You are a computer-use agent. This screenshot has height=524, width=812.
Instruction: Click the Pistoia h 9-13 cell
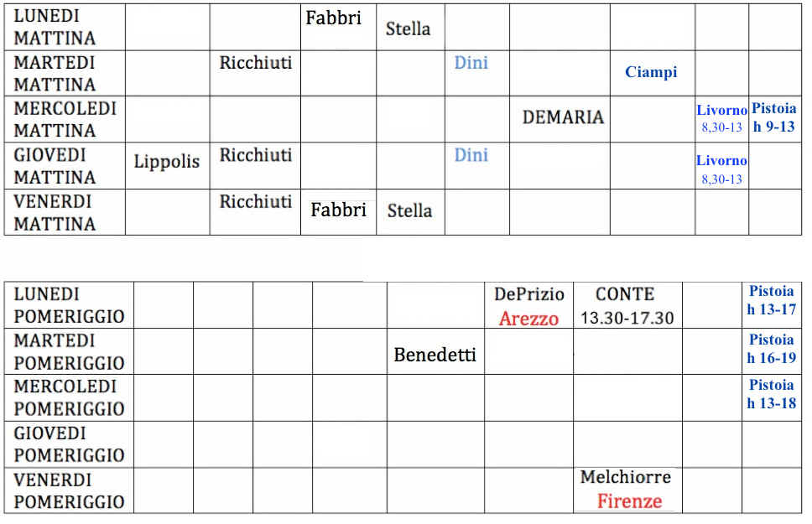point(773,118)
